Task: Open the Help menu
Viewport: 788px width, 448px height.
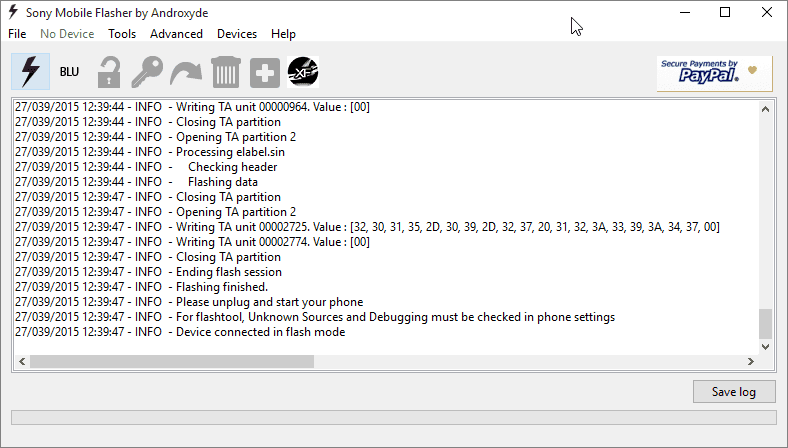Action: pyautogui.click(x=283, y=34)
